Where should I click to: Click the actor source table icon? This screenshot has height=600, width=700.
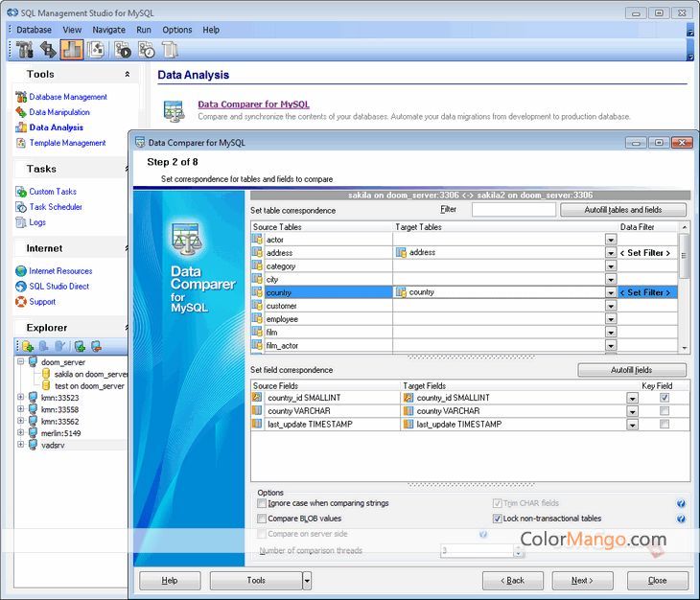[x=257, y=239]
